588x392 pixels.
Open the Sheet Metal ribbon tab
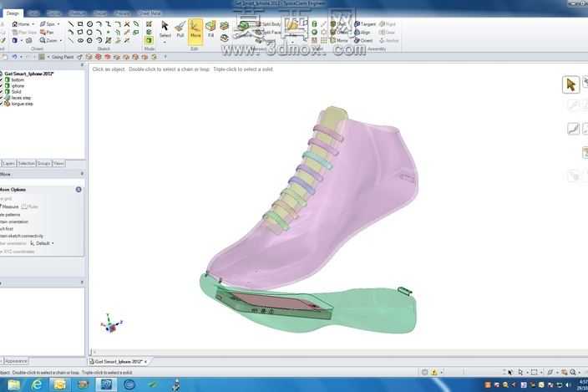pos(150,13)
